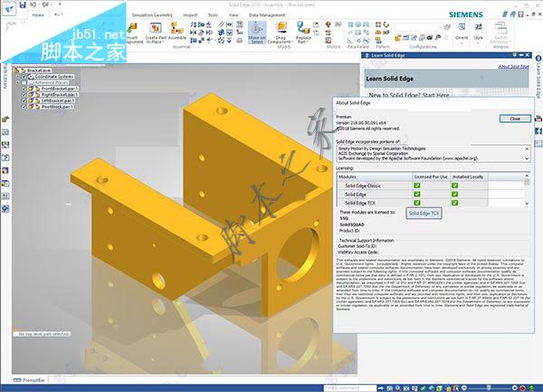
Task: Click the Insert Component tool
Action: point(134,33)
